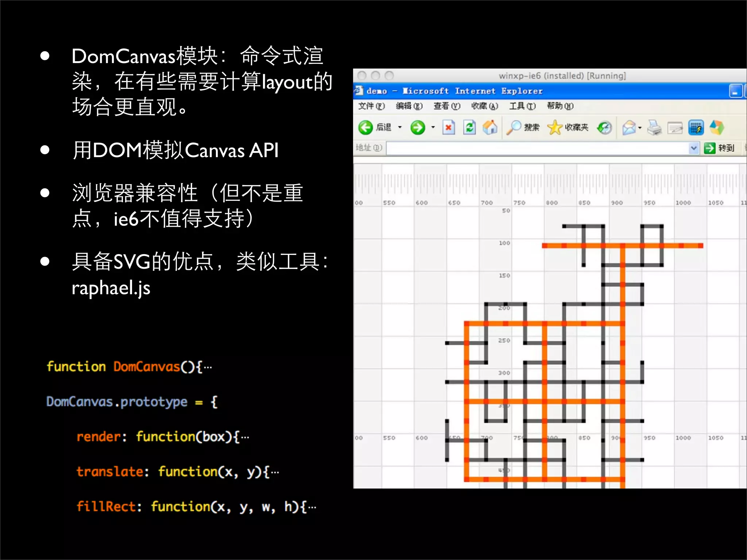Expand folded body of render: function(box)

point(245,437)
